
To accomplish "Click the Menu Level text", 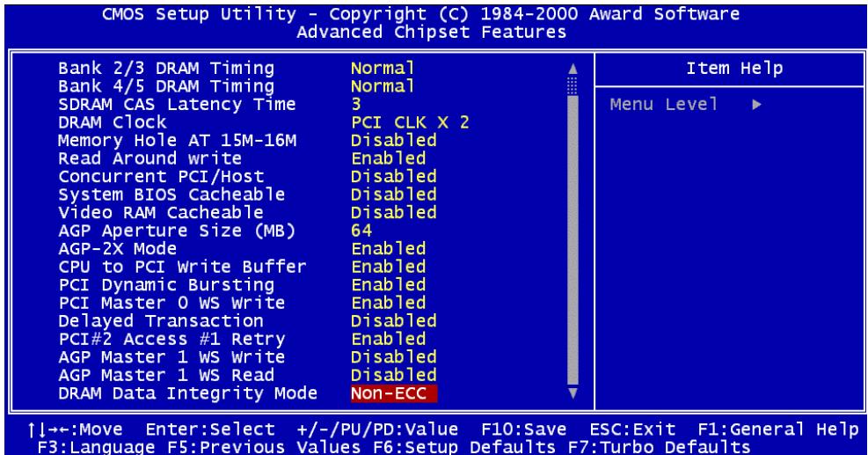I will tap(664, 104).
